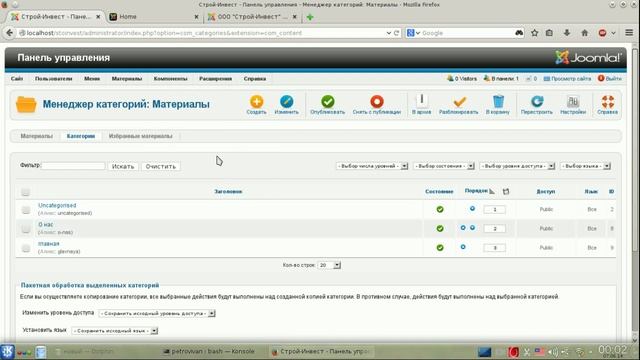Check the select-all checkbox in table header
Viewport: 640px width, 360px height.
point(25,192)
